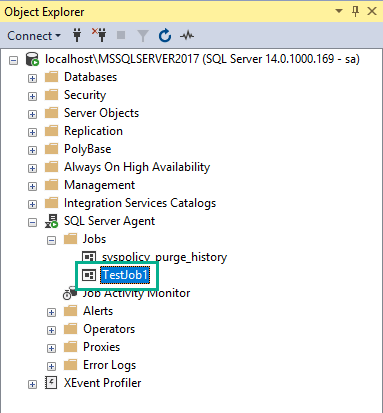Click Always On High Availability folder icon
Image resolution: width=383 pixels, height=413 pixels.
pos(51,167)
